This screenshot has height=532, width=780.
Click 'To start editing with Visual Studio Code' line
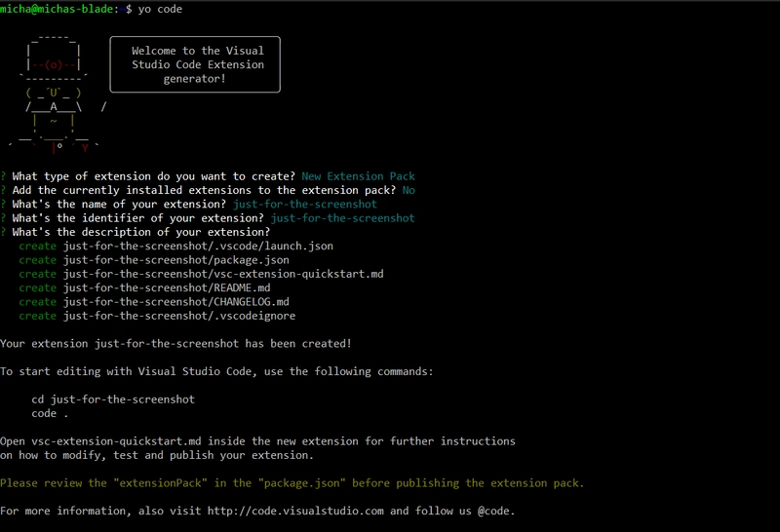pyautogui.click(x=216, y=371)
